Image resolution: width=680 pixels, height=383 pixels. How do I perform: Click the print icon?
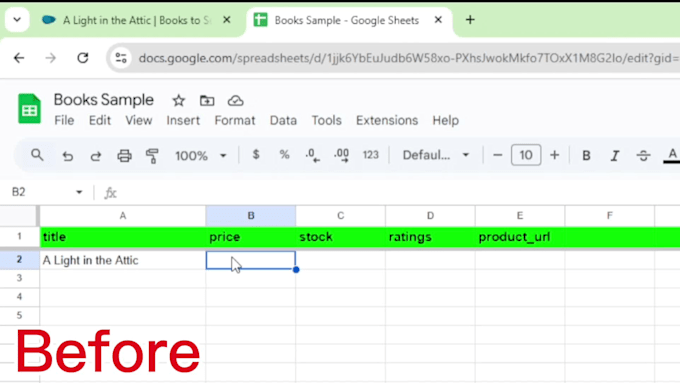pyautogui.click(x=124, y=155)
